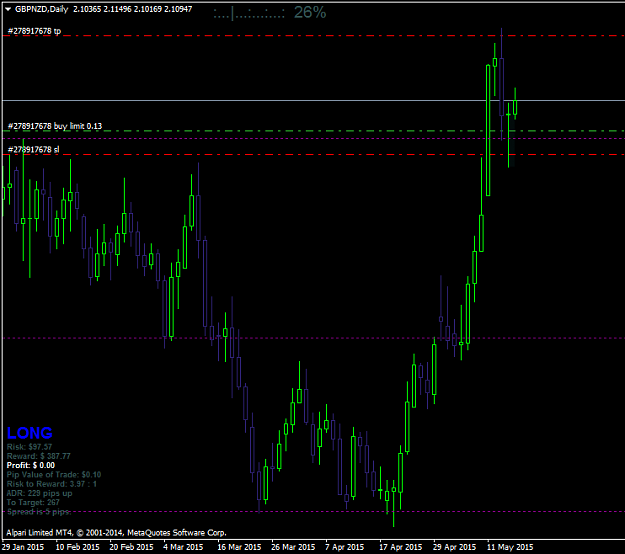
Task: Click the white current price horizontal line
Action: coord(313,100)
